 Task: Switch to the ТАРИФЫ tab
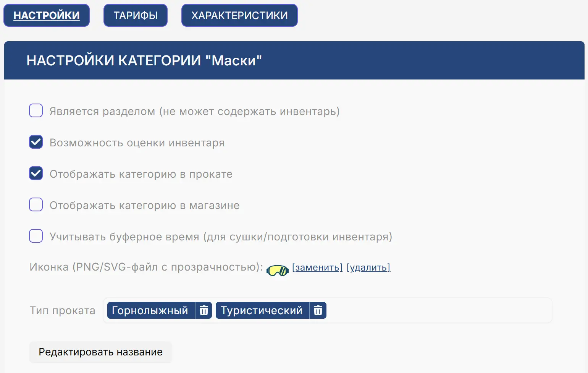point(135,15)
